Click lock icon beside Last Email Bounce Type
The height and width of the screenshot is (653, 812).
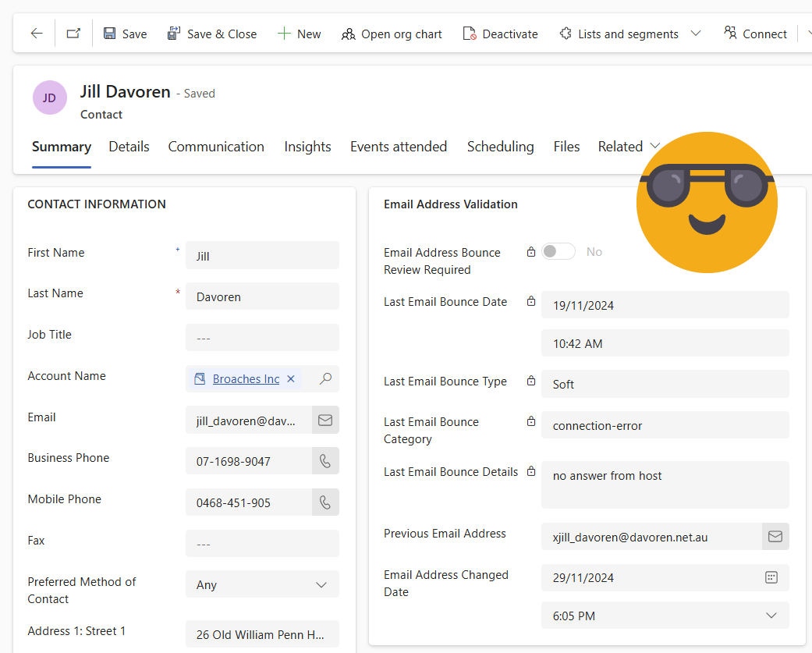click(x=531, y=382)
